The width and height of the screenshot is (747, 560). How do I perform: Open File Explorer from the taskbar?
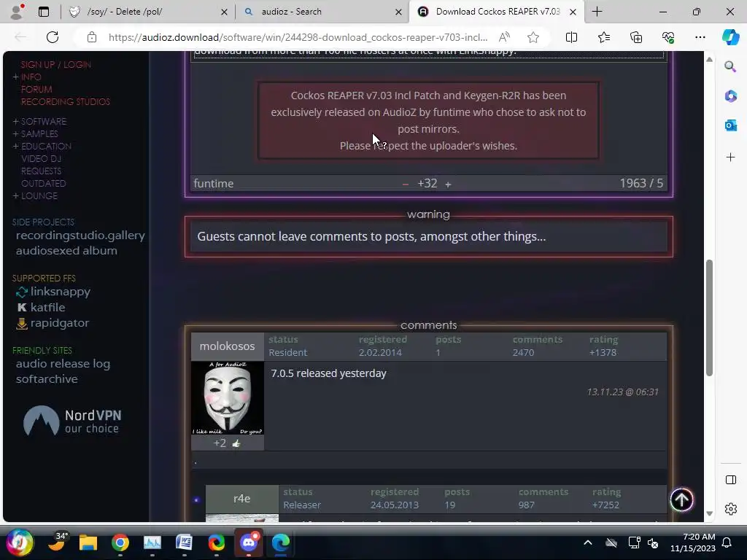tap(88, 542)
